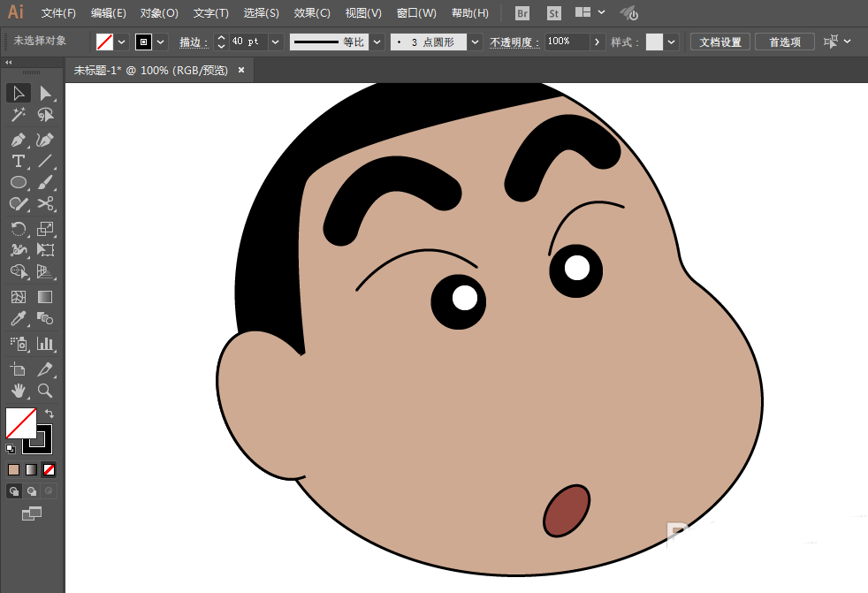Click the 文档设置 button
The image size is (868, 593).
click(720, 42)
